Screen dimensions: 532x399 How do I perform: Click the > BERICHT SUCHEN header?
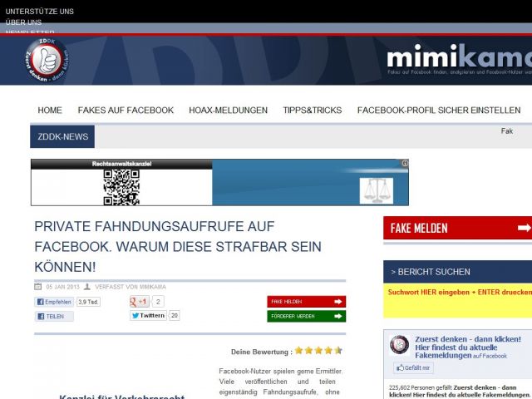458,272
